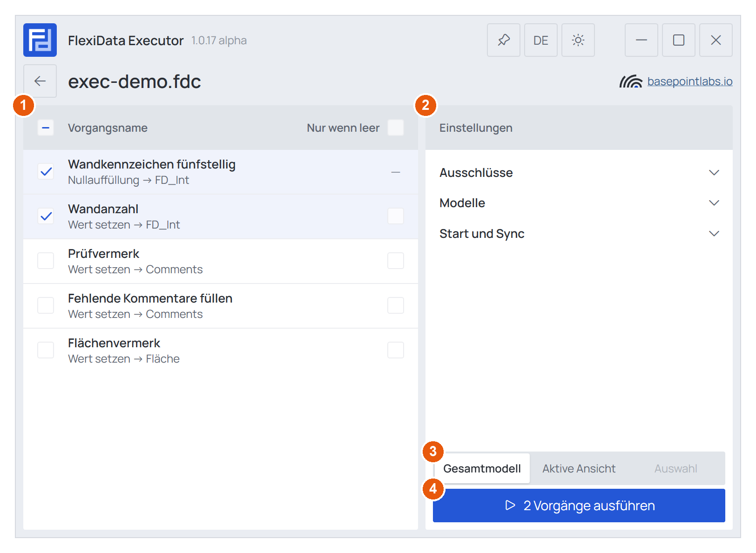756x553 pixels.
Task: Maximize the FlexiData Executor window
Action: pos(679,40)
